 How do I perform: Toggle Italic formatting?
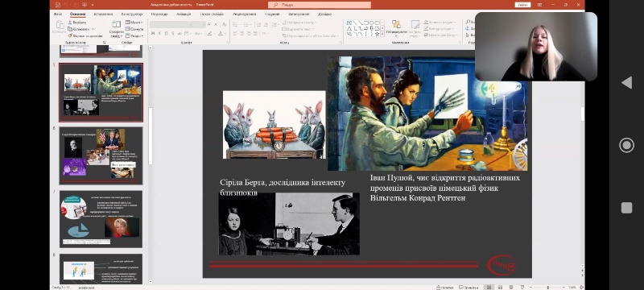point(159,33)
